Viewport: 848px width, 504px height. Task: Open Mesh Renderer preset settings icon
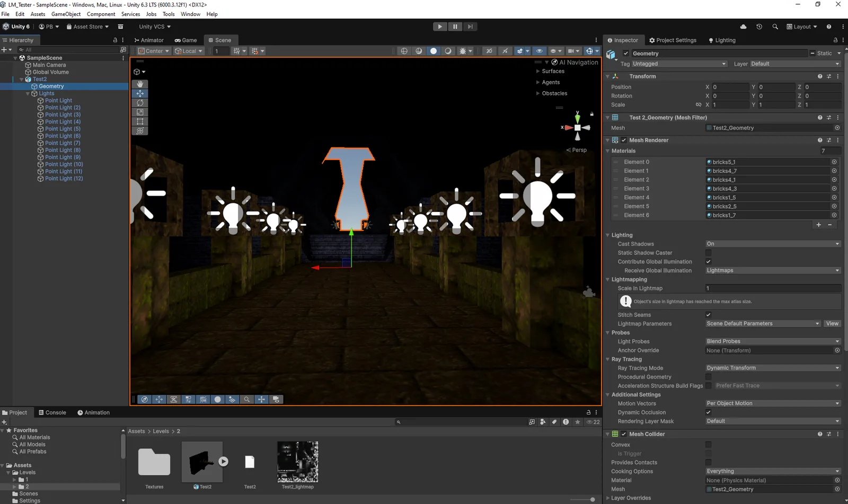tap(829, 140)
